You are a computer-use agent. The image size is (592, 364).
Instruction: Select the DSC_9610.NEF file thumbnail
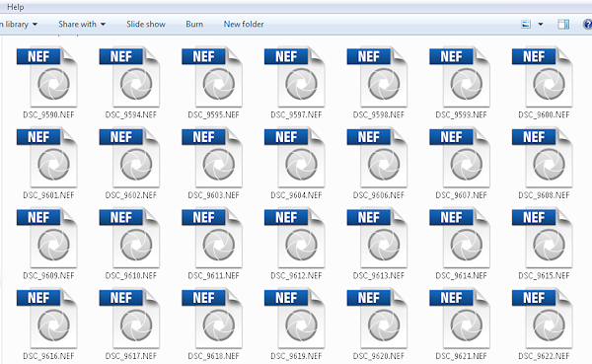[129, 238]
